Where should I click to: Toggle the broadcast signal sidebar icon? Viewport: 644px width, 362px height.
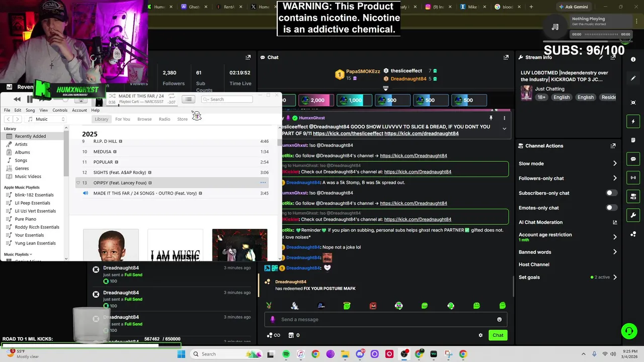tap(633, 177)
